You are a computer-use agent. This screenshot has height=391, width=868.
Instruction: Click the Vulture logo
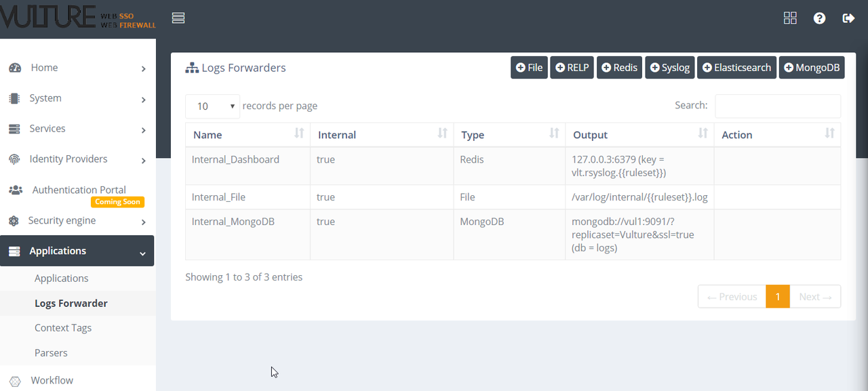coord(78,18)
